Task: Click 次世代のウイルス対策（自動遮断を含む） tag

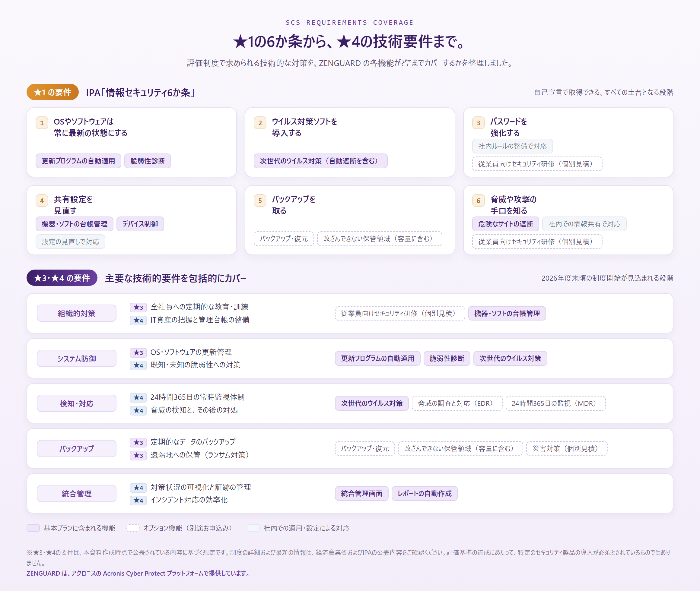Action: 320,161
